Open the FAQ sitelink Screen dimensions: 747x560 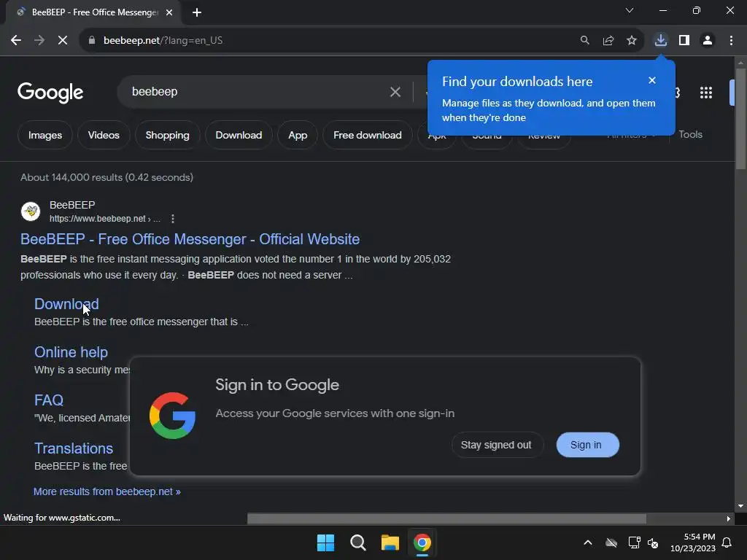[x=49, y=400]
